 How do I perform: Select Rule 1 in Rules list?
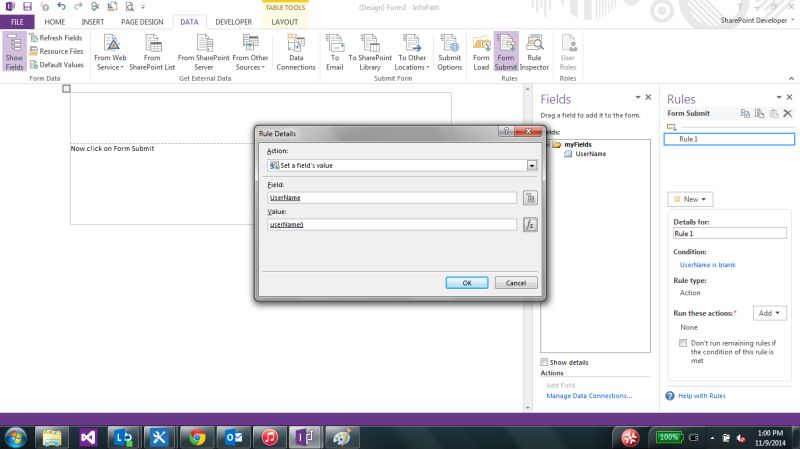(729, 139)
